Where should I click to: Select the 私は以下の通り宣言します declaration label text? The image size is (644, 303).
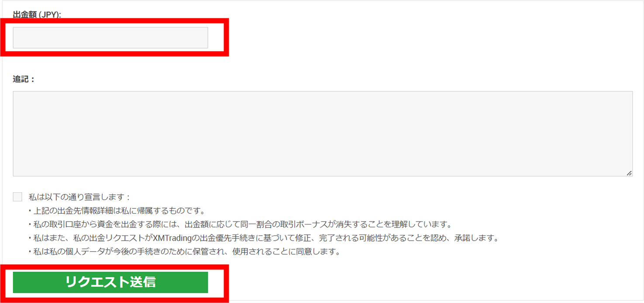tap(80, 197)
